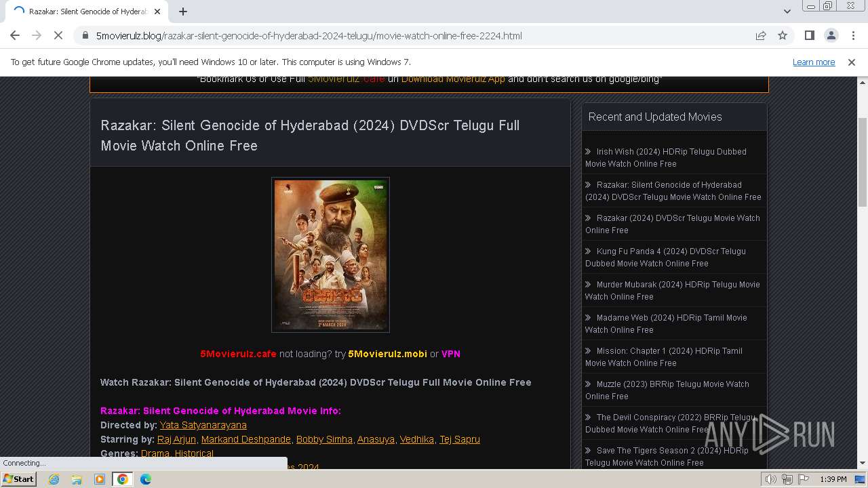
Task: Open the Tej Sapru actor link
Action: click(460, 439)
